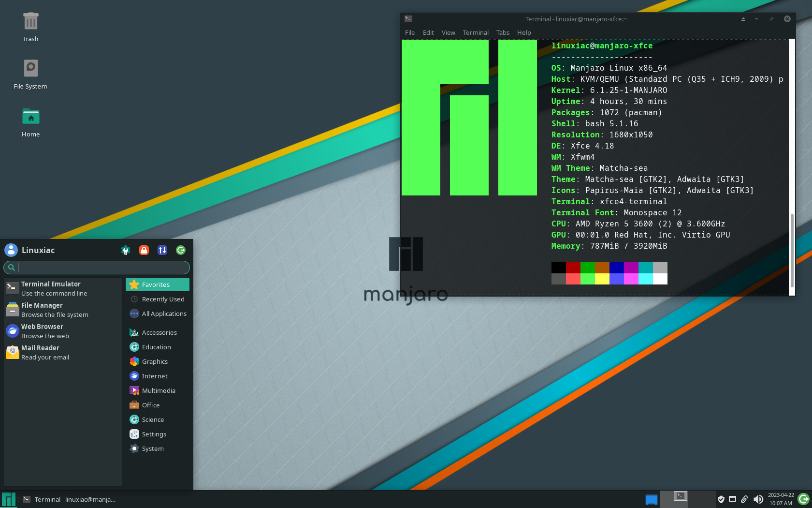This screenshot has width=812, height=508.
Task: Click the wired network tray icon
Action: [733, 499]
